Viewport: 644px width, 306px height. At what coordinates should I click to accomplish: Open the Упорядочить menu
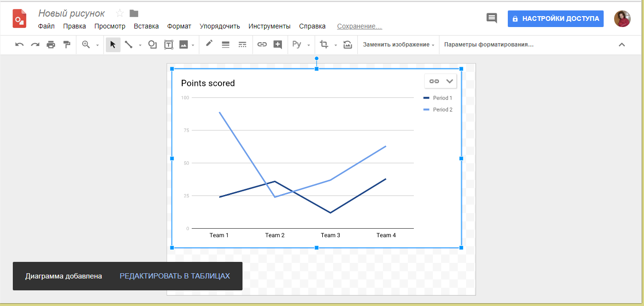point(220,26)
